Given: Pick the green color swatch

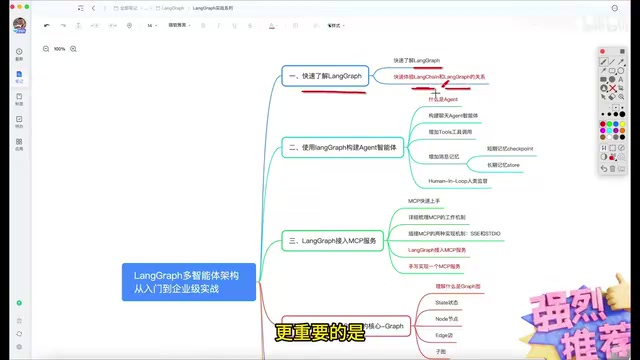Looking at the screenshot, I should coord(609,124).
